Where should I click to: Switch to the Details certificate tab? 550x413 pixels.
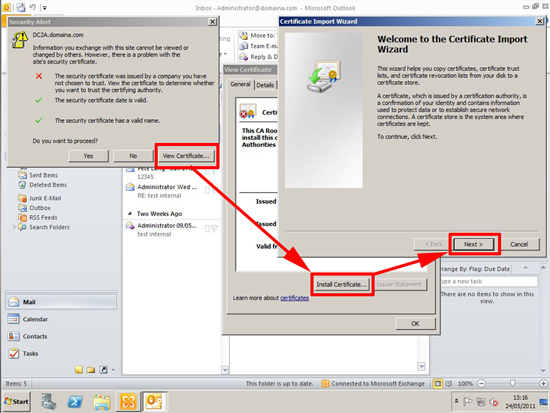[265, 85]
